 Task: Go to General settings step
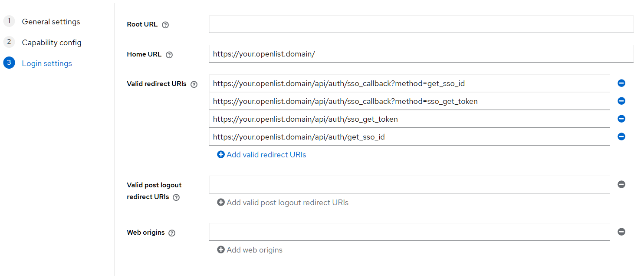click(x=51, y=22)
